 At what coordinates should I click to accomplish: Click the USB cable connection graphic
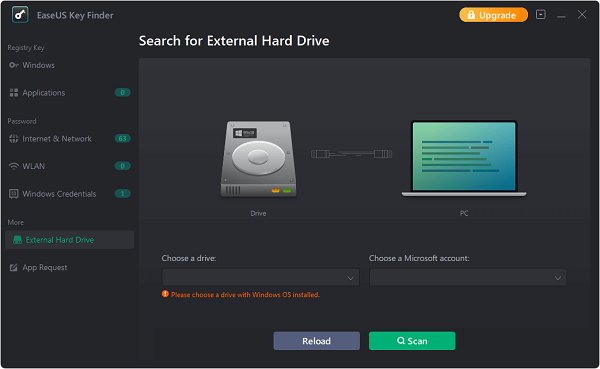[351, 154]
